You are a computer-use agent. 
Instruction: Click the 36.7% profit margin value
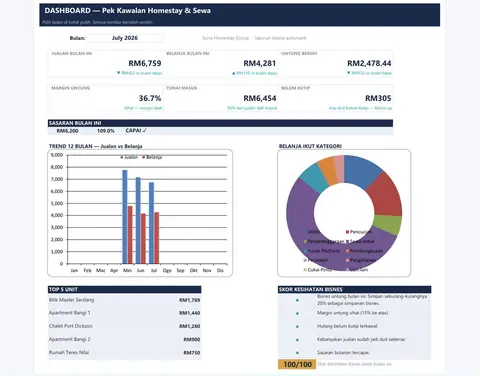click(150, 98)
